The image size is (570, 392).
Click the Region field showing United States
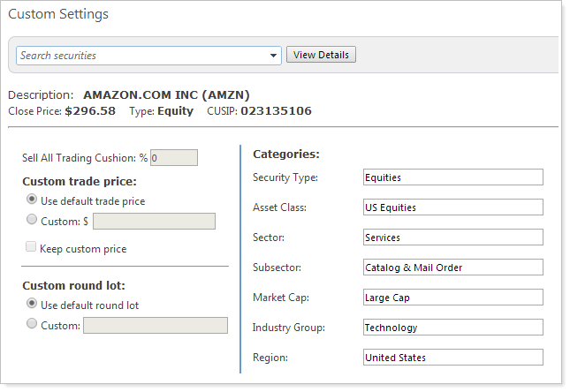(452, 358)
